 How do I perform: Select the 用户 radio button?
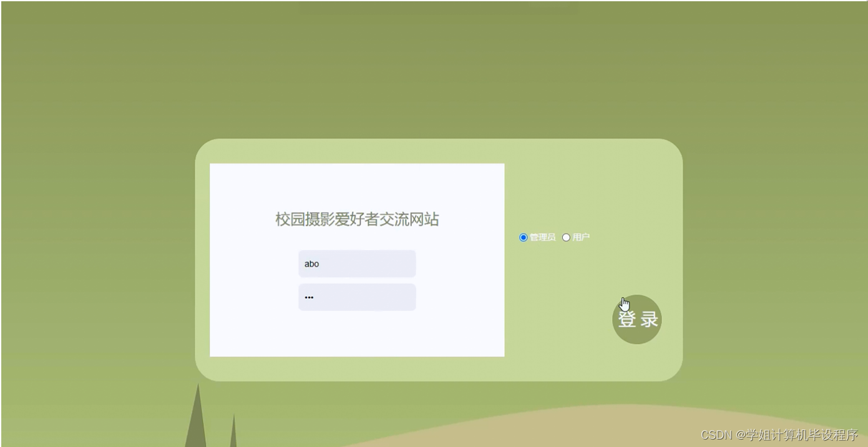(x=566, y=237)
